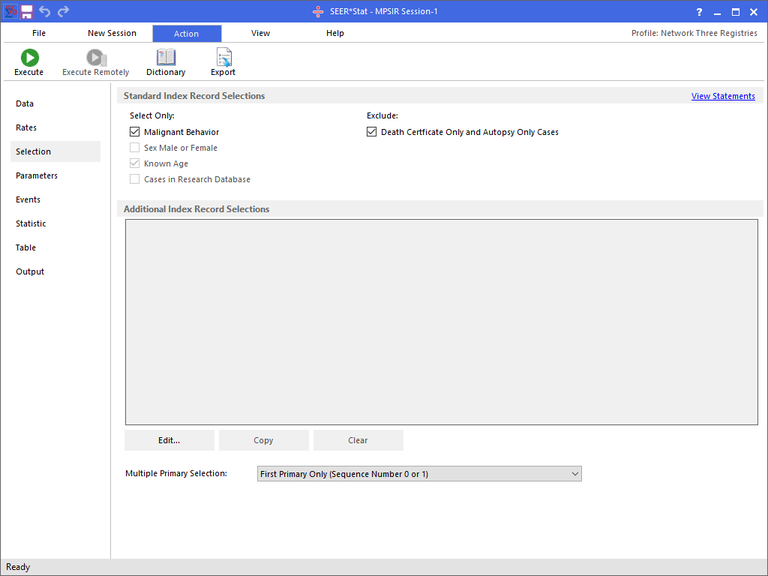Viewport: 768px width, 576px height.
Task: Open the Dictionary book icon
Action: pos(166,58)
